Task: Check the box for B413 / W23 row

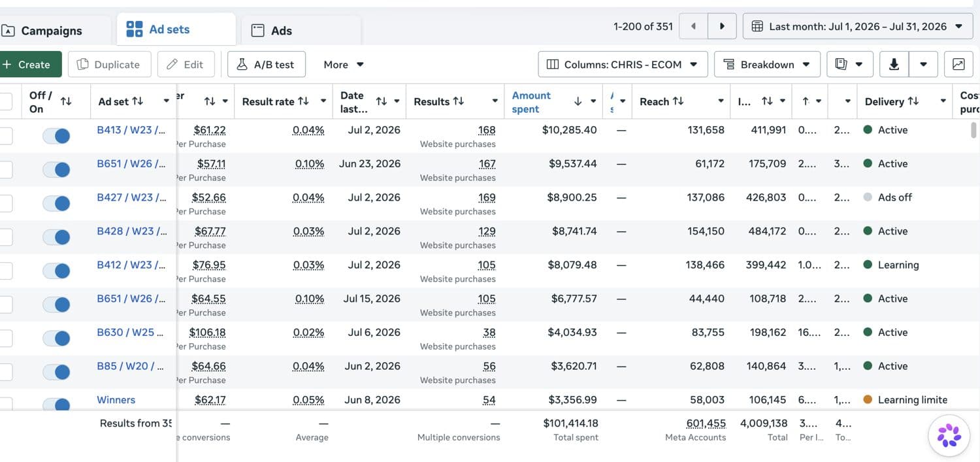Action: 5,136
